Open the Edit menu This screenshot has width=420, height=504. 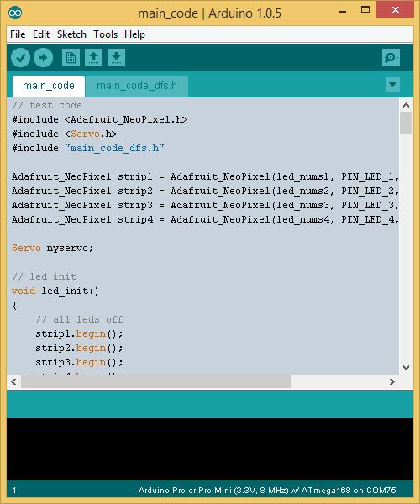point(41,34)
